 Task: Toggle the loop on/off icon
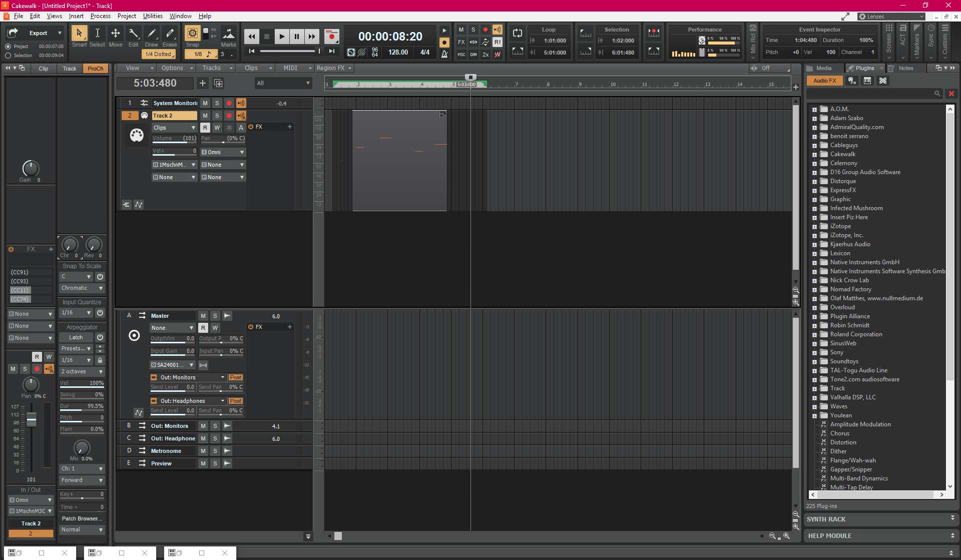coord(518,33)
